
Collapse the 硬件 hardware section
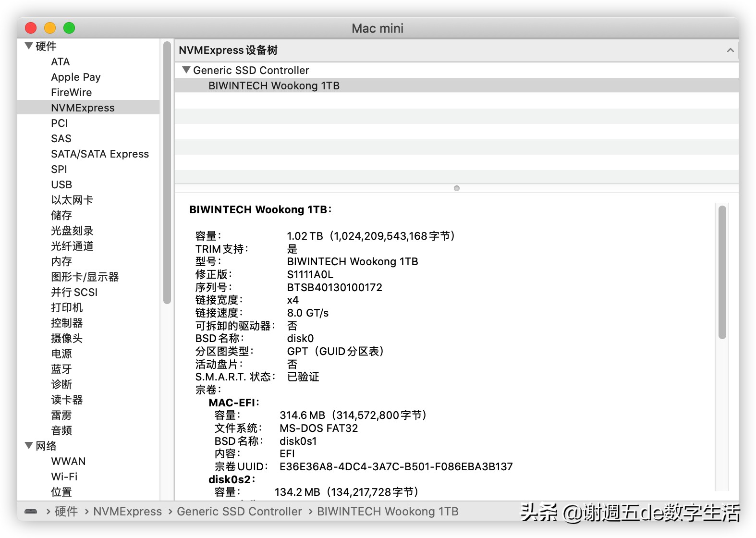(x=29, y=46)
